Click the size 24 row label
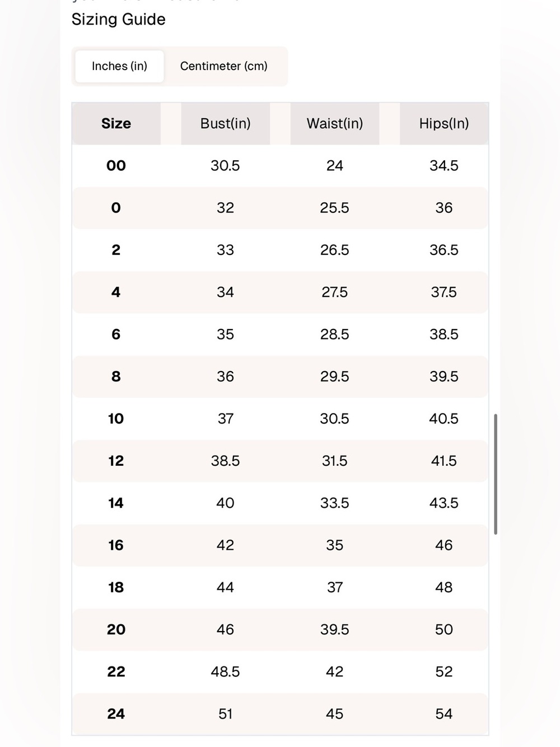 coord(116,714)
